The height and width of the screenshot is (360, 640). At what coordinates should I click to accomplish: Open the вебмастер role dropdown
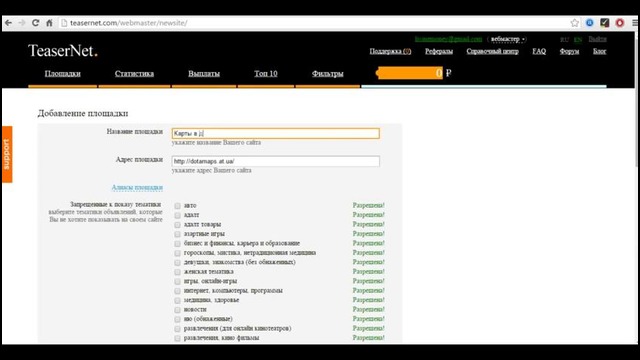tap(507, 39)
